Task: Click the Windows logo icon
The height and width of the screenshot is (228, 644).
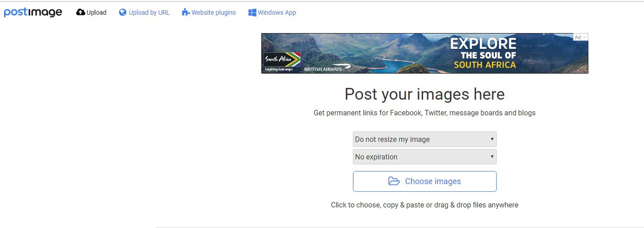Action: [x=252, y=12]
